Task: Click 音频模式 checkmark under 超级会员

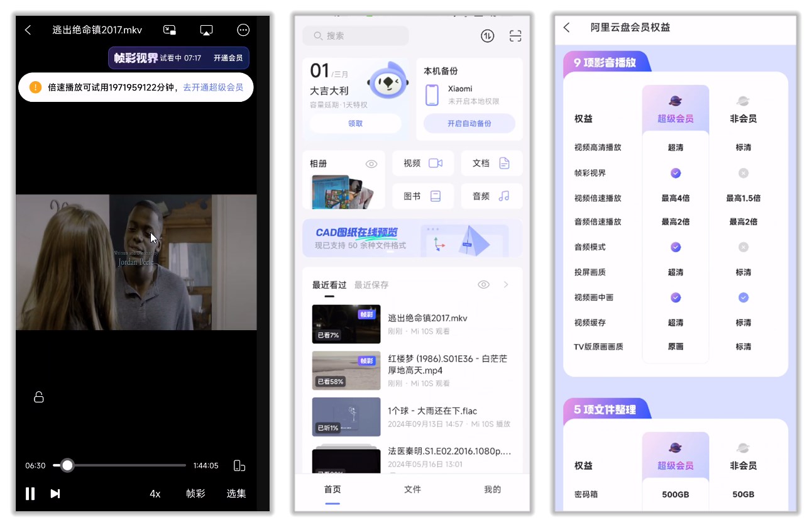Action: (x=676, y=247)
